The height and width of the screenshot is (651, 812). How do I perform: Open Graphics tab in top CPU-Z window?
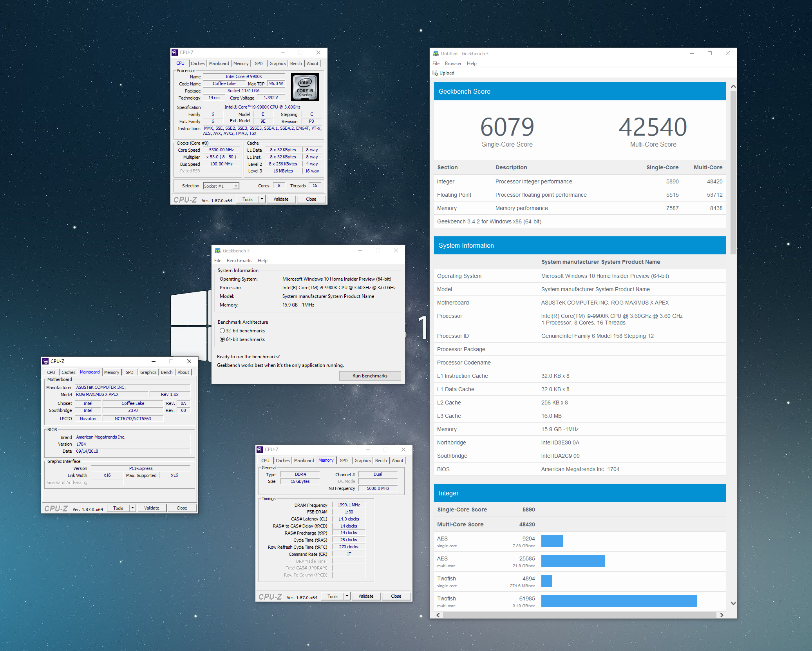click(278, 63)
